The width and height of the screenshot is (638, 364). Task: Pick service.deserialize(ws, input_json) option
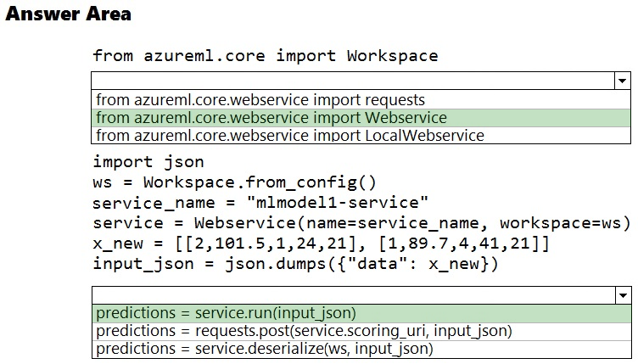pyautogui.click(x=361, y=349)
